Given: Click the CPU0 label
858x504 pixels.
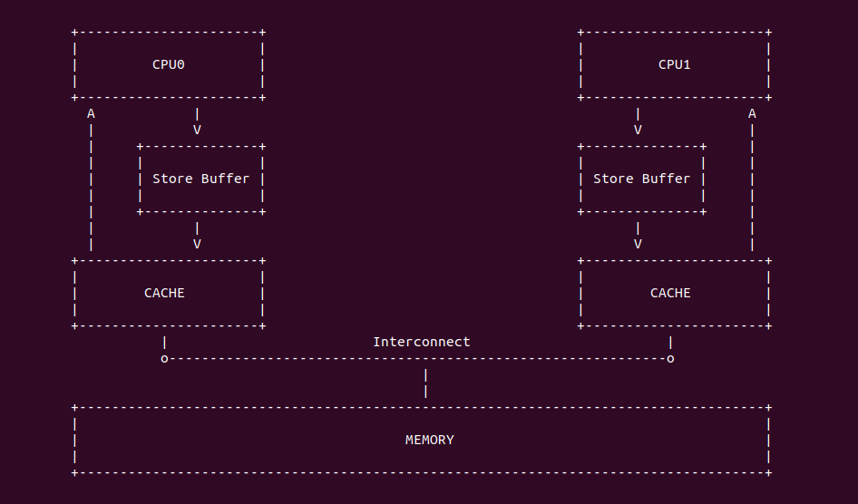Looking at the screenshot, I should point(168,64).
